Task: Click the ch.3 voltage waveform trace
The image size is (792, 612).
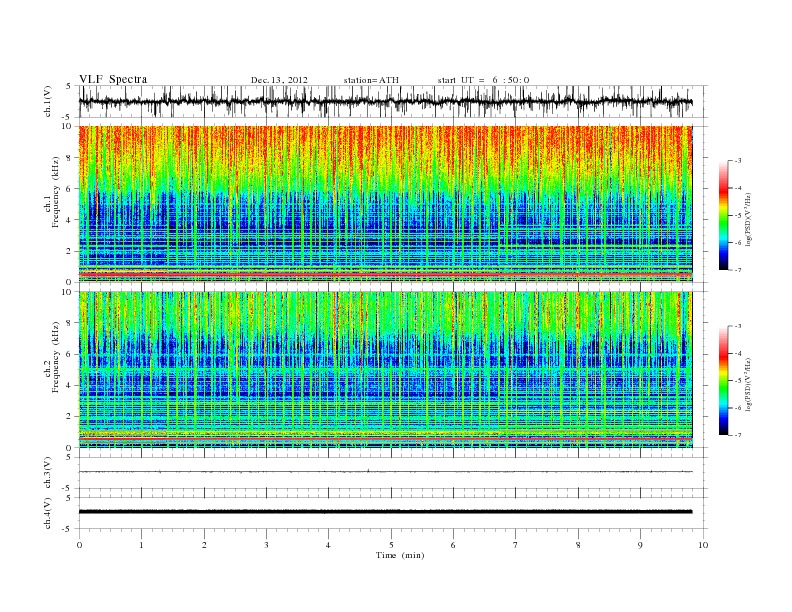Action: [386, 472]
